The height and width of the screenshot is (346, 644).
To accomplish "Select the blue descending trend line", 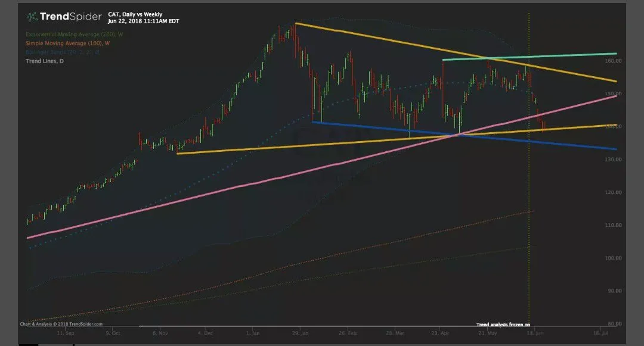I will pyautogui.click(x=464, y=135).
